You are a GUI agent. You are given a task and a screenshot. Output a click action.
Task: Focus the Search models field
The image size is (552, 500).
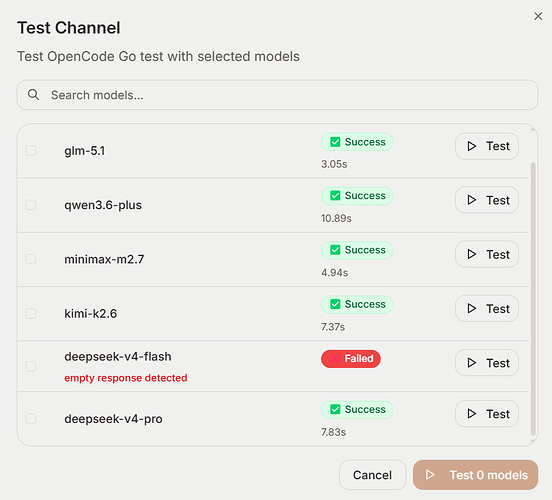277,95
